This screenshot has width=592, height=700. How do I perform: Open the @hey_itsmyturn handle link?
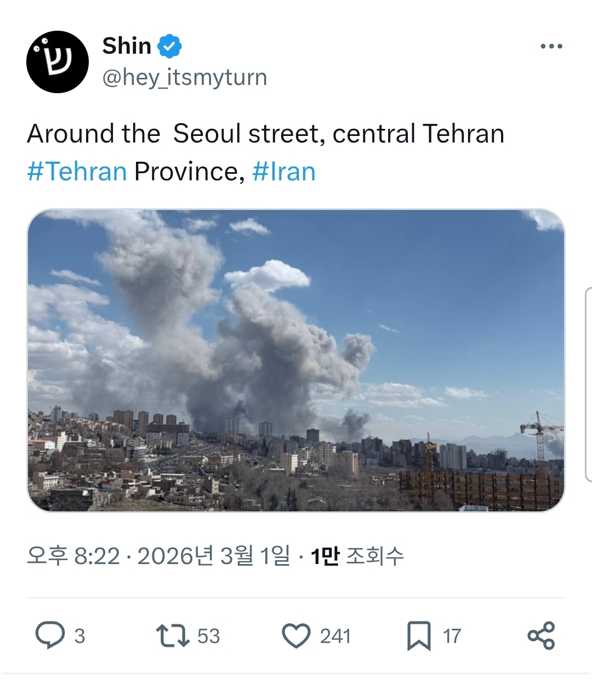tap(185, 77)
